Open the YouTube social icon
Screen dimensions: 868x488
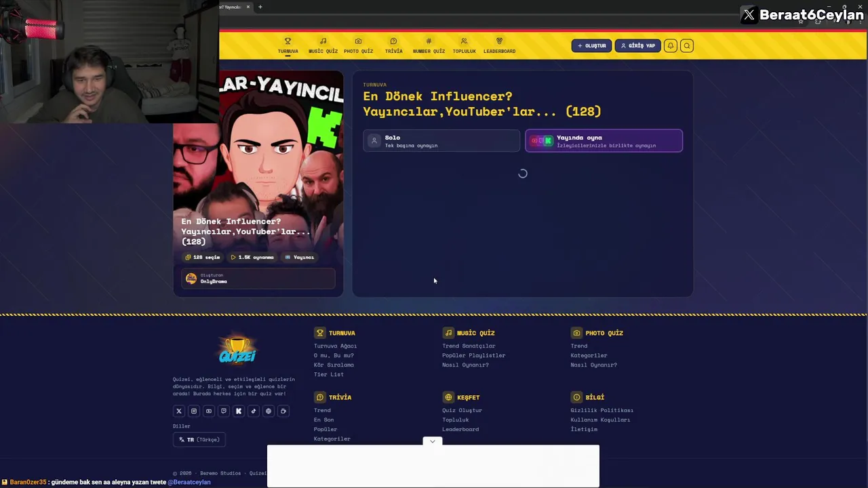click(209, 411)
